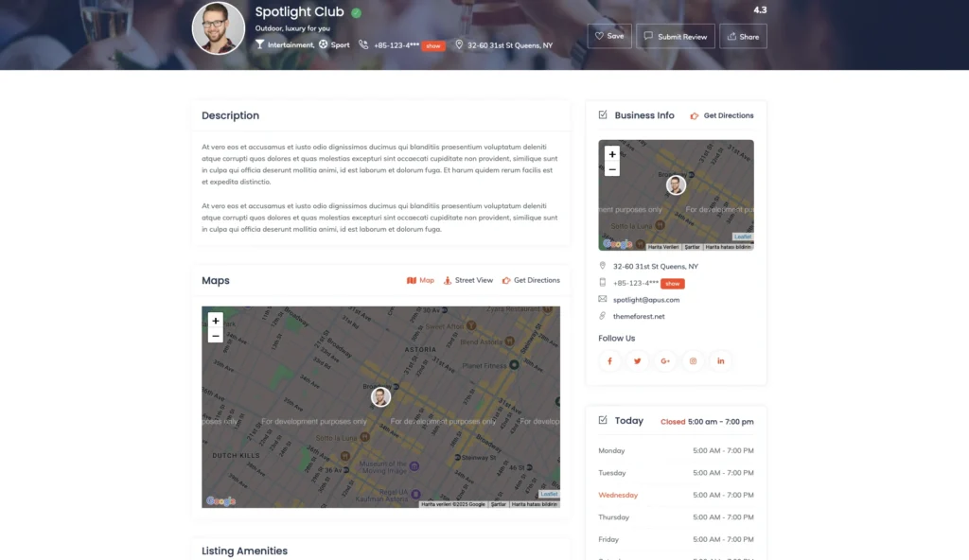Switch to Street View tab
The image size is (969, 560).
coord(468,280)
